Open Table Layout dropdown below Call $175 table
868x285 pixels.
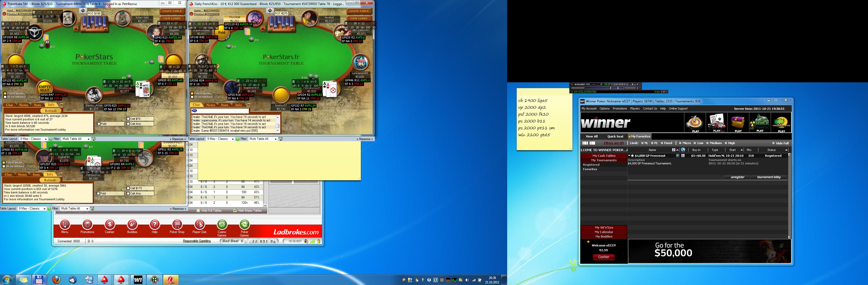pyautogui.click(x=32, y=209)
